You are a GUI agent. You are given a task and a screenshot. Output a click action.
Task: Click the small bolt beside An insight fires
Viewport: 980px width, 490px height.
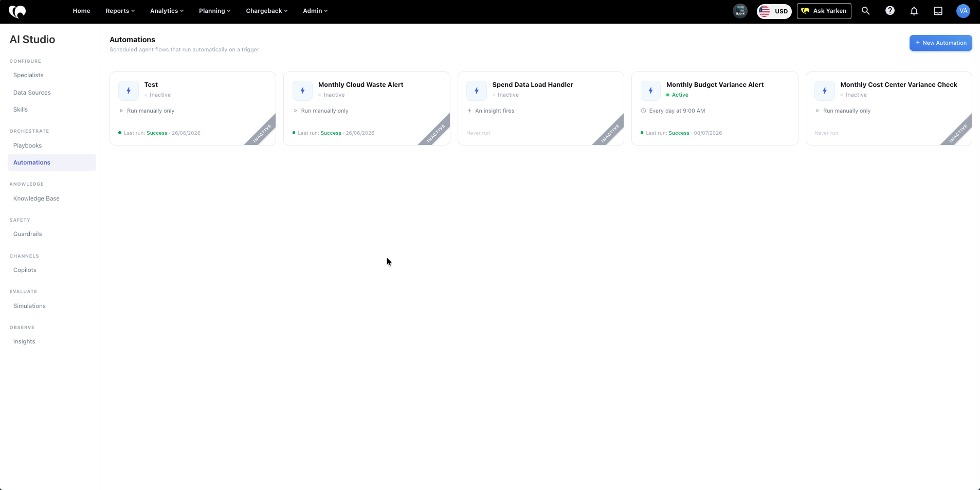[469, 111]
